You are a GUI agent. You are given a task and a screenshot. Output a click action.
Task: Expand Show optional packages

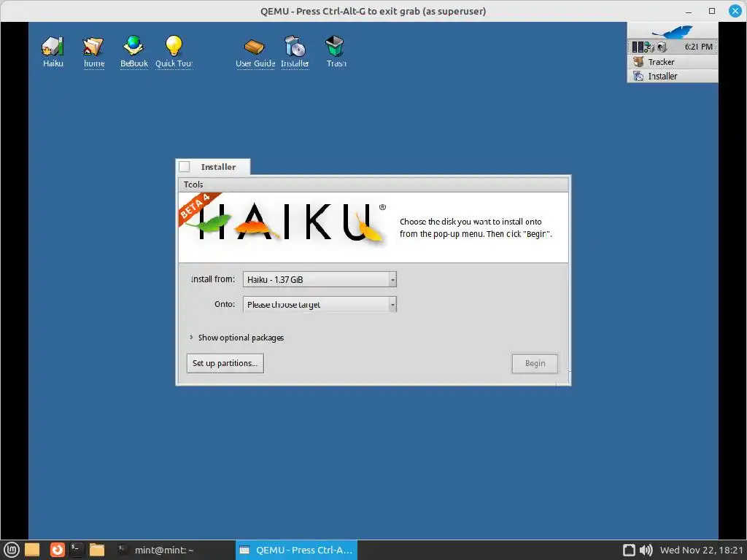coord(237,338)
